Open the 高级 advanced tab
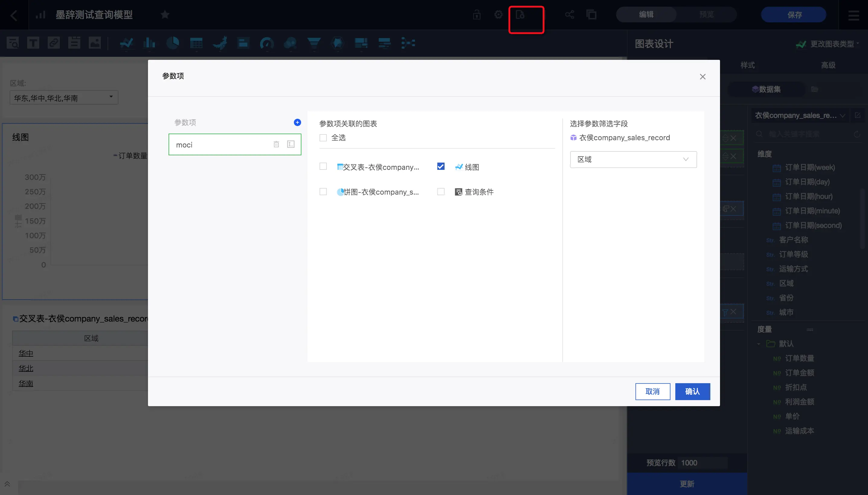The width and height of the screenshot is (868, 495). (x=828, y=65)
